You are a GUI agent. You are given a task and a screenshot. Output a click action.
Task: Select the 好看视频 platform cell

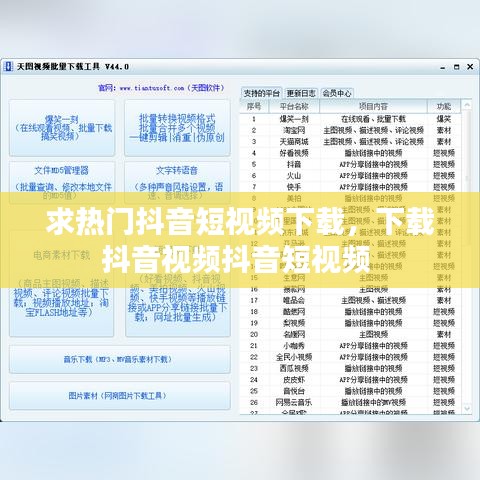[x=294, y=153]
